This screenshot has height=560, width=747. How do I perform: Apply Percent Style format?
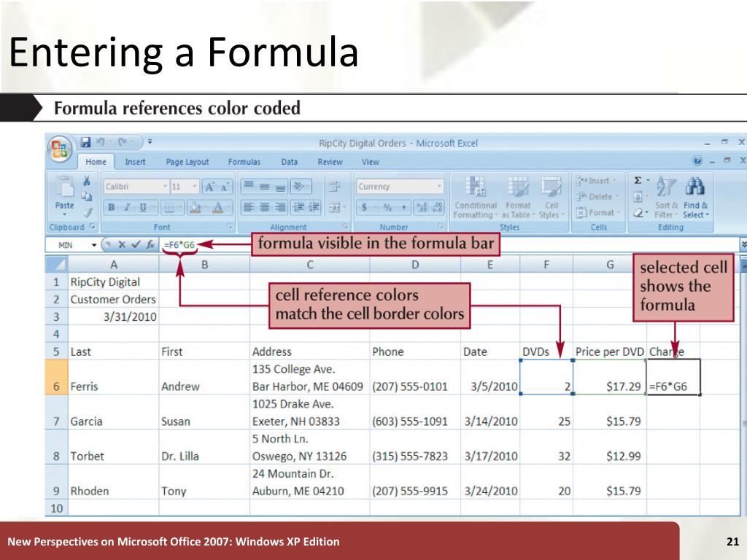[x=387, y=207]
